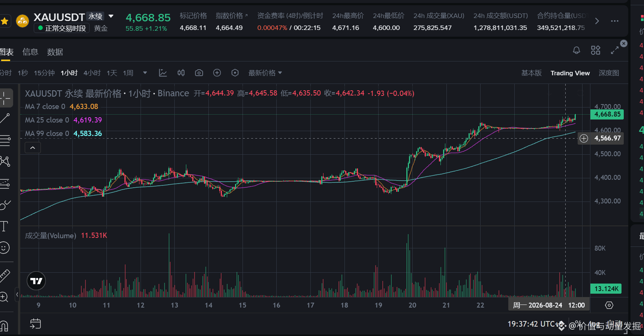Switch to the 图表 tab

(6, 52)
